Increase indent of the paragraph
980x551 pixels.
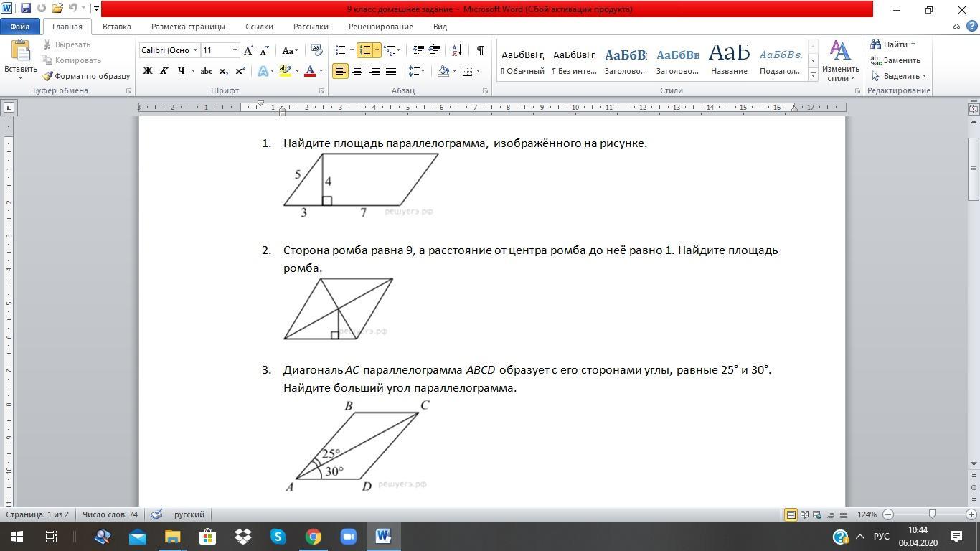434,50
